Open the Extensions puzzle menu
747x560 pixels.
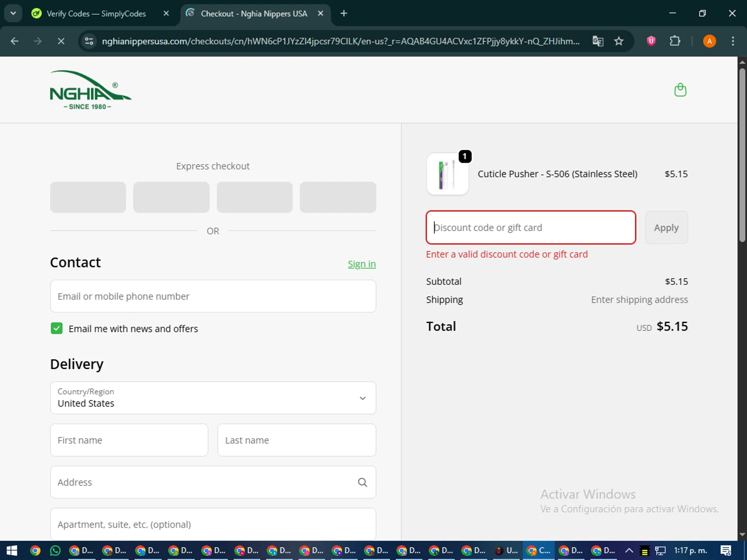[x=675, y=41]
